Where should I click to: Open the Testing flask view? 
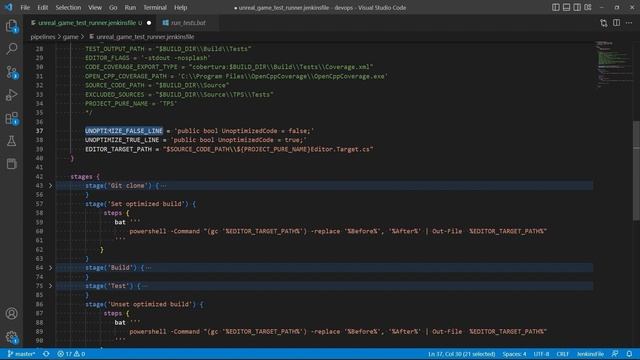coord(11,141)
